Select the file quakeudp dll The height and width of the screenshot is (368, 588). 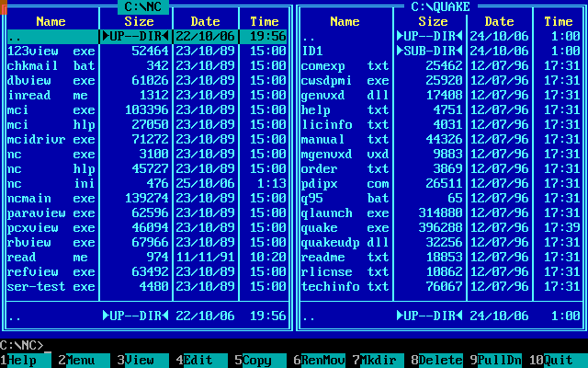click(441, 242)
